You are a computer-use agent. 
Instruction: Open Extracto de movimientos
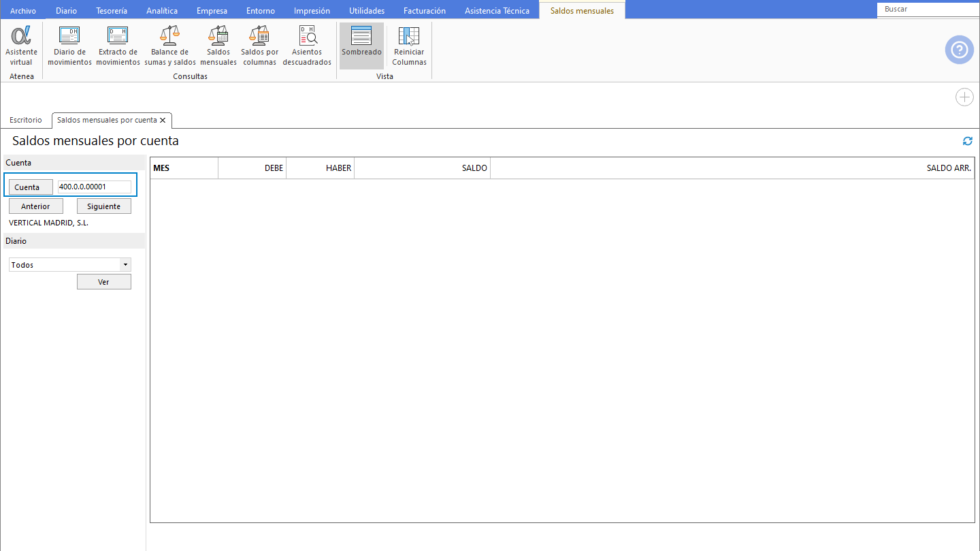point(118,46)
